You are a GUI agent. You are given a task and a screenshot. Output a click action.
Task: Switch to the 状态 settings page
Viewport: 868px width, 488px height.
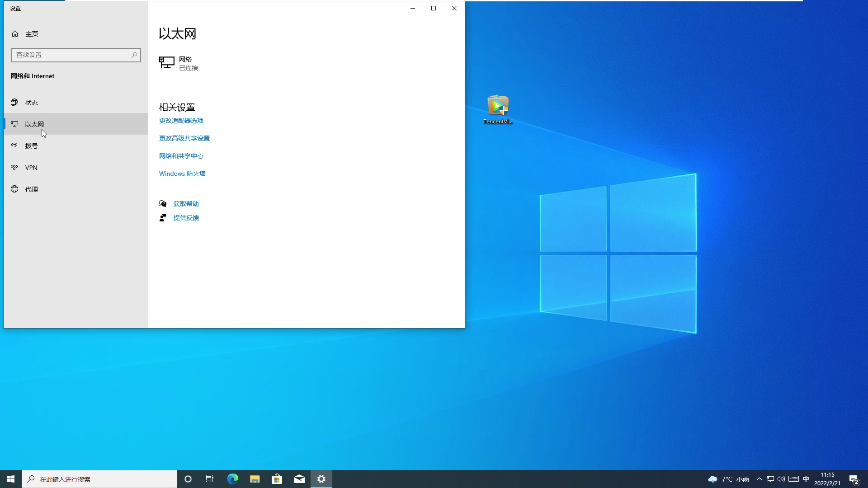point(31,102)
